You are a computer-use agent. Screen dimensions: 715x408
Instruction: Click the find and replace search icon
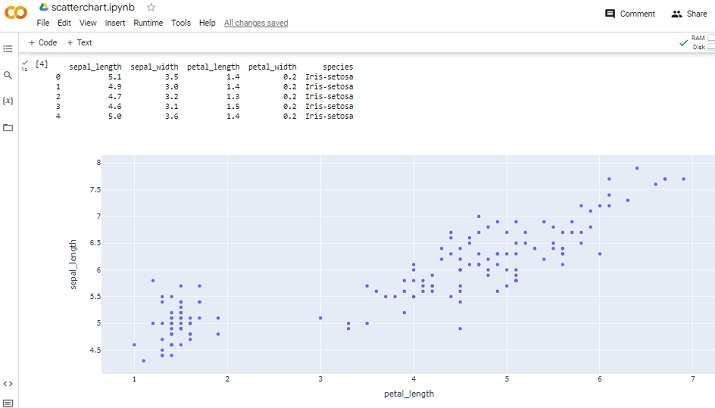8,75
